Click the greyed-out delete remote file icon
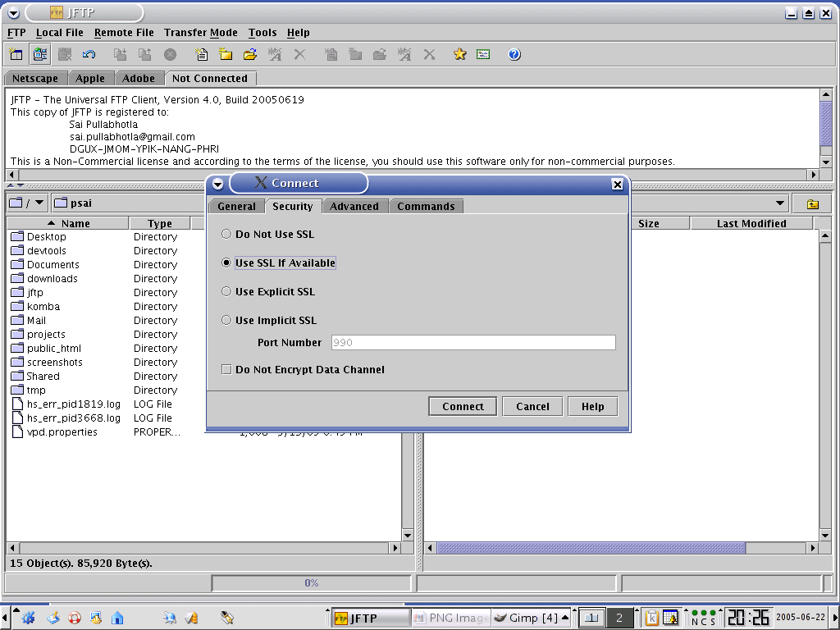The height and width of the screenshot is (630, 840). click(x=429, y=54)
